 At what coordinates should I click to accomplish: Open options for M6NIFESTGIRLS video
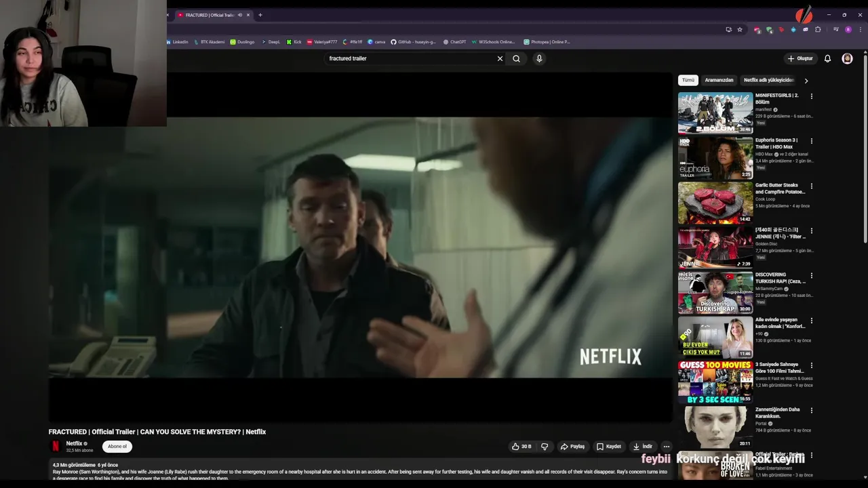(x=811, y=96)
